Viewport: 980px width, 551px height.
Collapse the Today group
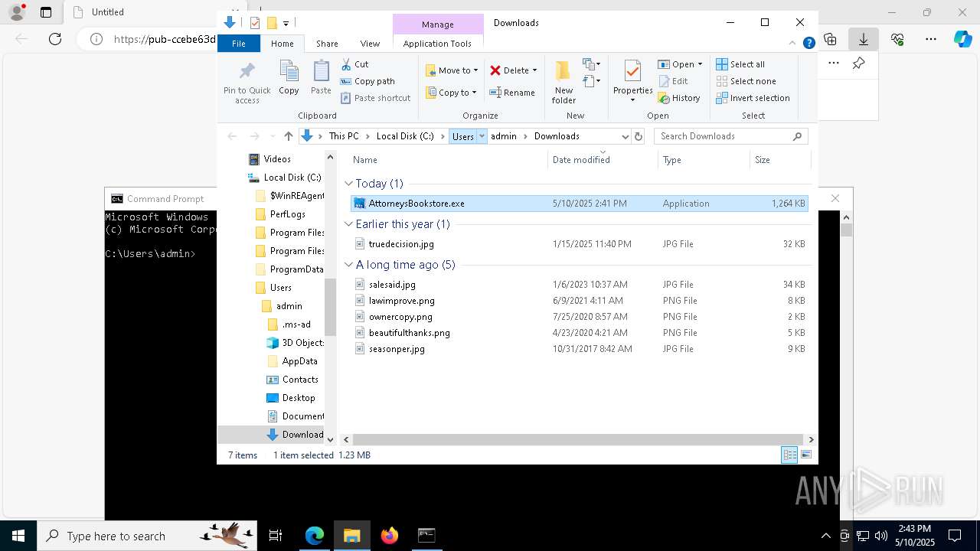click(x=349, y=184)
